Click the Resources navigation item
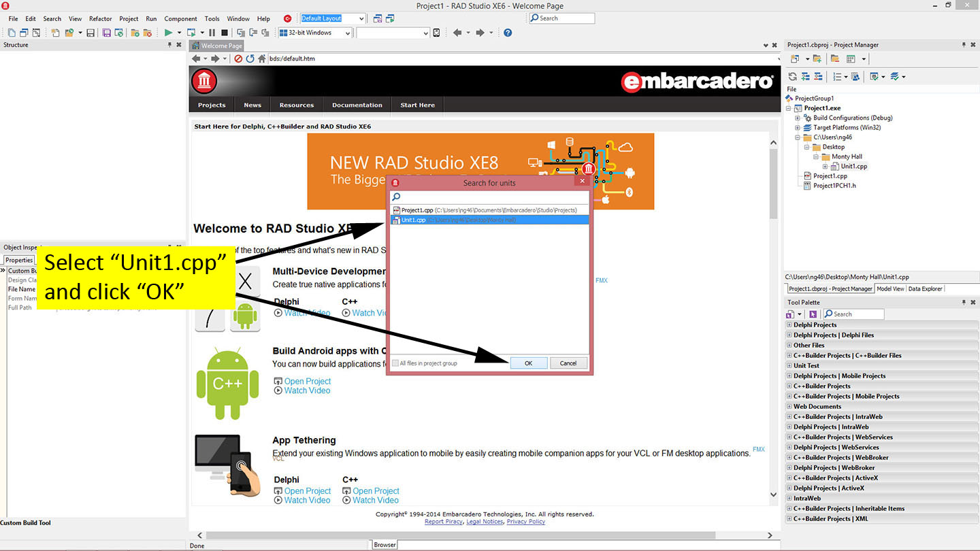The image size is (980, 551). coord(297,105)
